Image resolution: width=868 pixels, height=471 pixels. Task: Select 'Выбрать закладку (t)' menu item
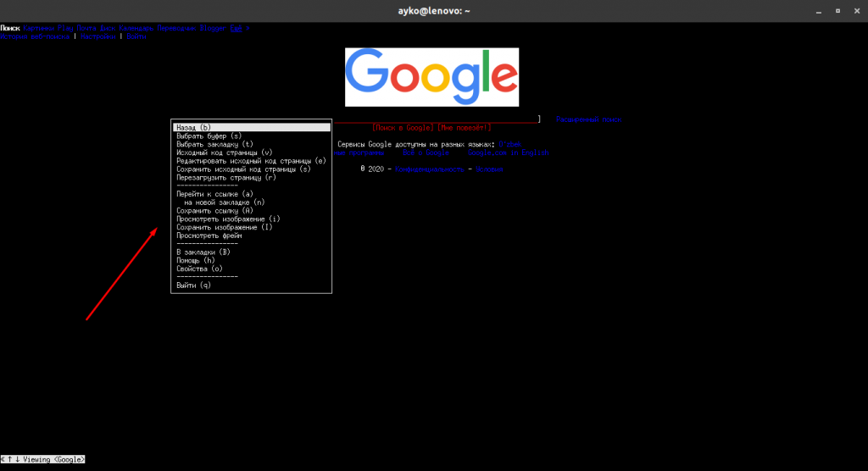(x=214, y=144)
